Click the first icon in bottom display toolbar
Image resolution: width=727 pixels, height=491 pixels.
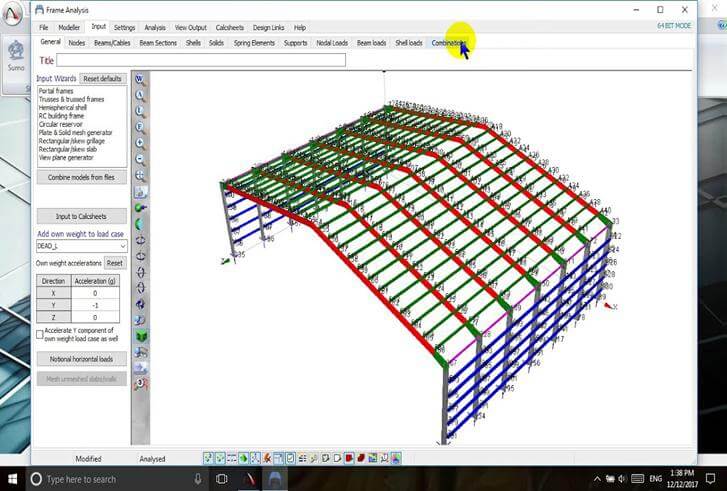pyautogui.click(x=209, y=458)
